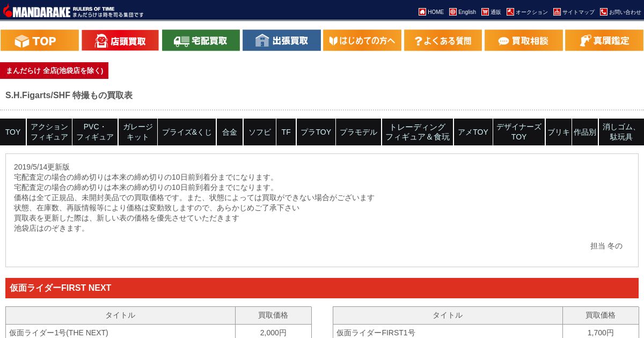This screenshot has height=338, width=644.
Task: Select the TF category tab
Action: (x=286, y=132)
